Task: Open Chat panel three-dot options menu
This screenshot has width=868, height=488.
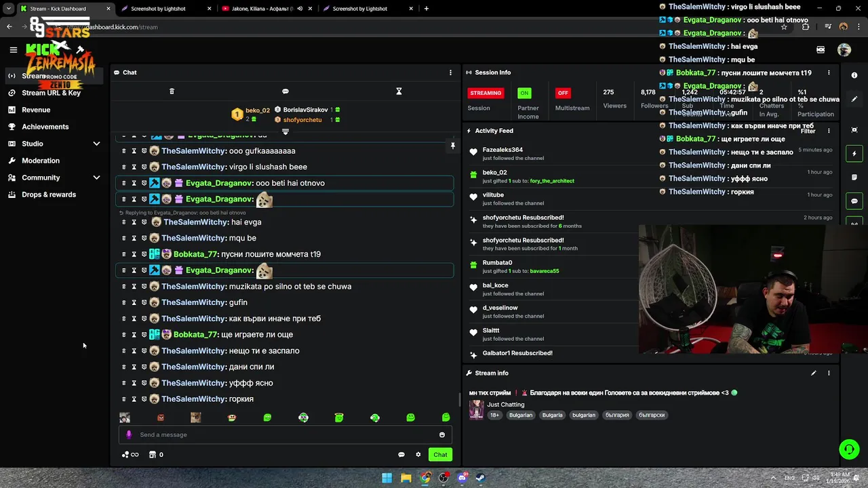Action: click(x=450, y=73)
